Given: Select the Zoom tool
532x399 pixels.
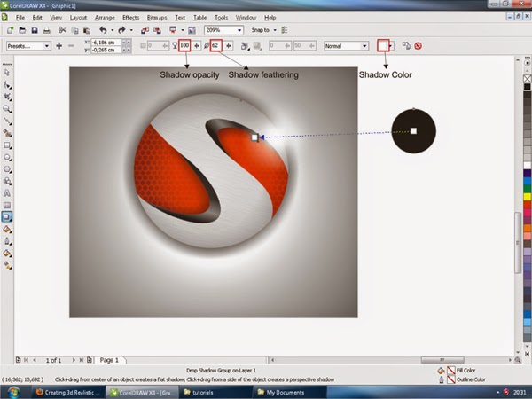Looking at the screenshot, I should click(x=7, y=109).
